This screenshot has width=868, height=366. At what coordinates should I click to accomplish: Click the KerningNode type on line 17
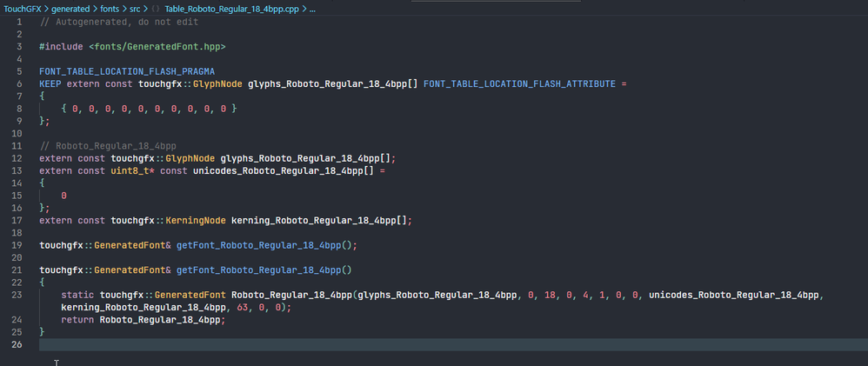[196, 220]
